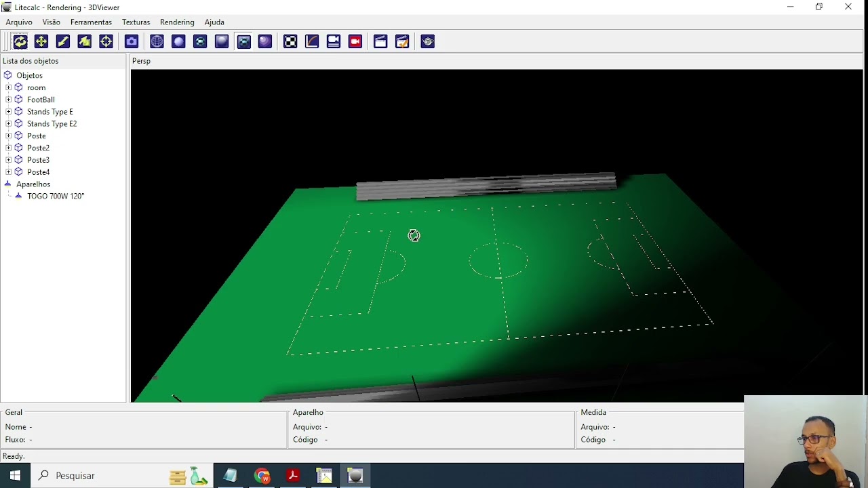Click the camera snapshot icon
This screenshot has width=868, height=488.
click(x=132, y=42)
